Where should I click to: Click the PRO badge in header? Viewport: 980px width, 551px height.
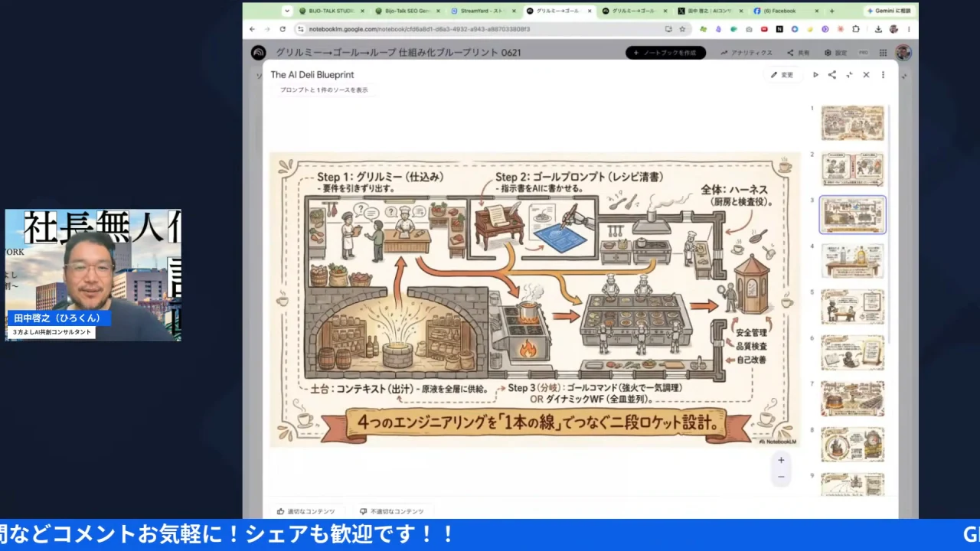click(863, 53)
